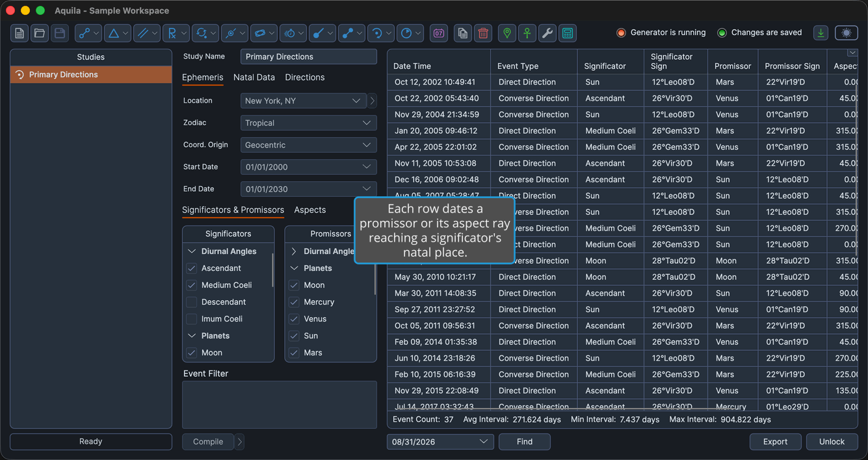Image resolution: width=868 pixels, height=460 pixels.
Task: Select the Ephemeris tab
Action: (203, 77)
